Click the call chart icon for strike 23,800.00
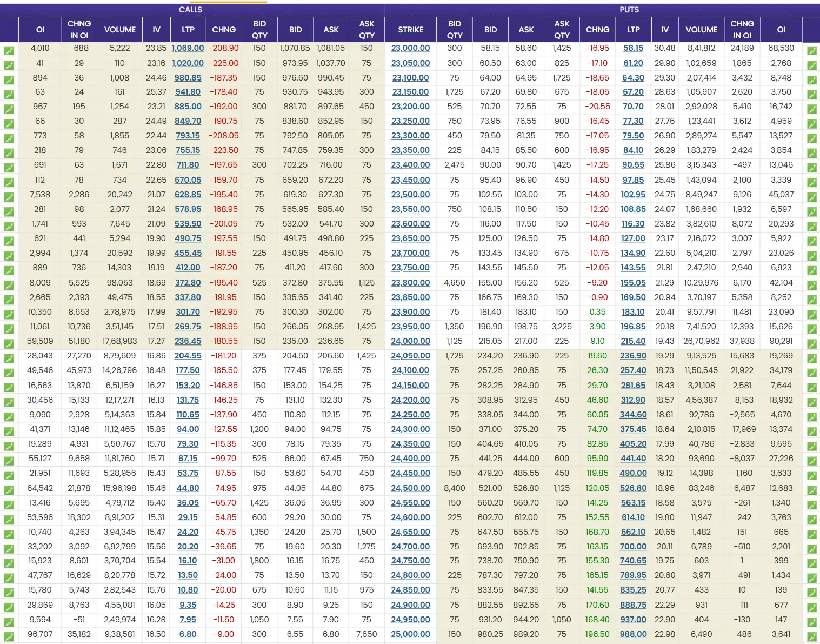Screen dimensions: 820x644 pyautogui.click(x=9, y=286)
